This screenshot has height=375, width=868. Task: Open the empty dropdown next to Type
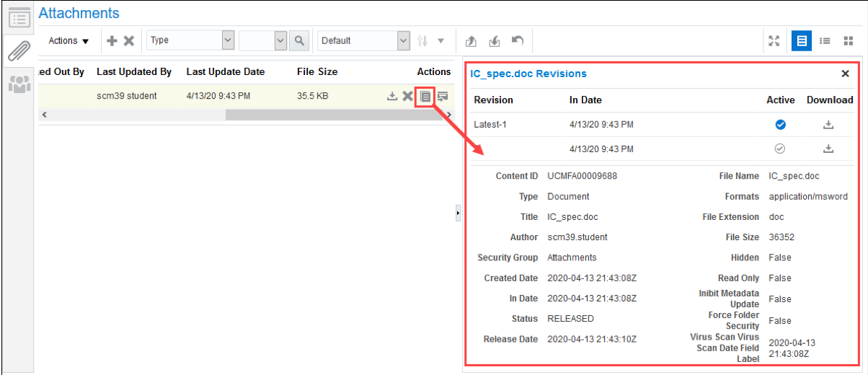tap(262, 40)
